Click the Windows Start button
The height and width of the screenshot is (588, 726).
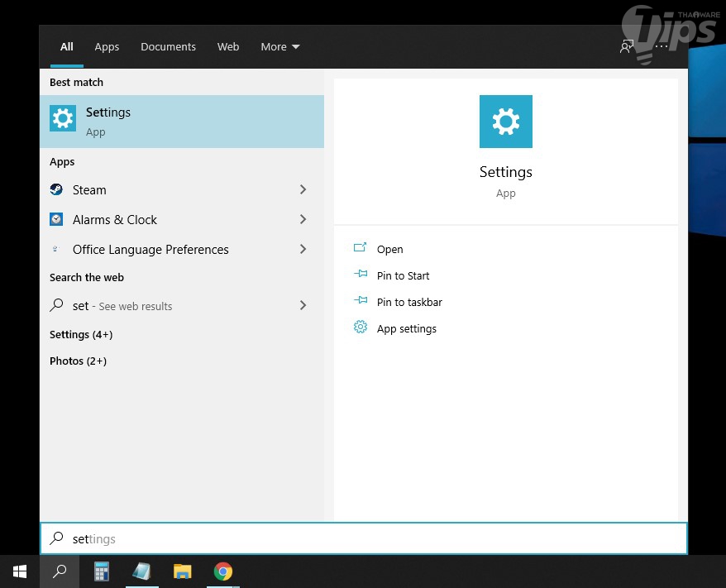(20, 571)
